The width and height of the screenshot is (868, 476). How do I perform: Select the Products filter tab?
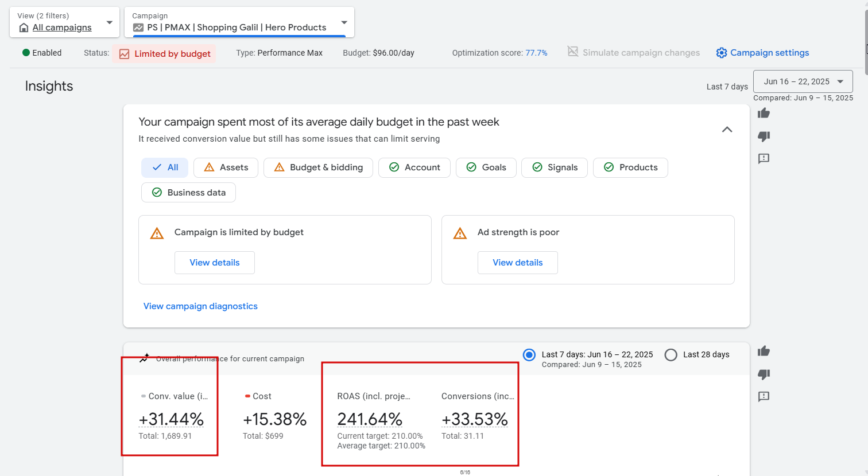point(630,167)
